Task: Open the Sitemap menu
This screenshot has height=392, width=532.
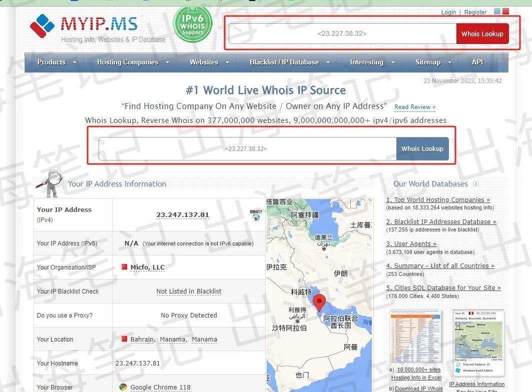Action: point(428,62)
